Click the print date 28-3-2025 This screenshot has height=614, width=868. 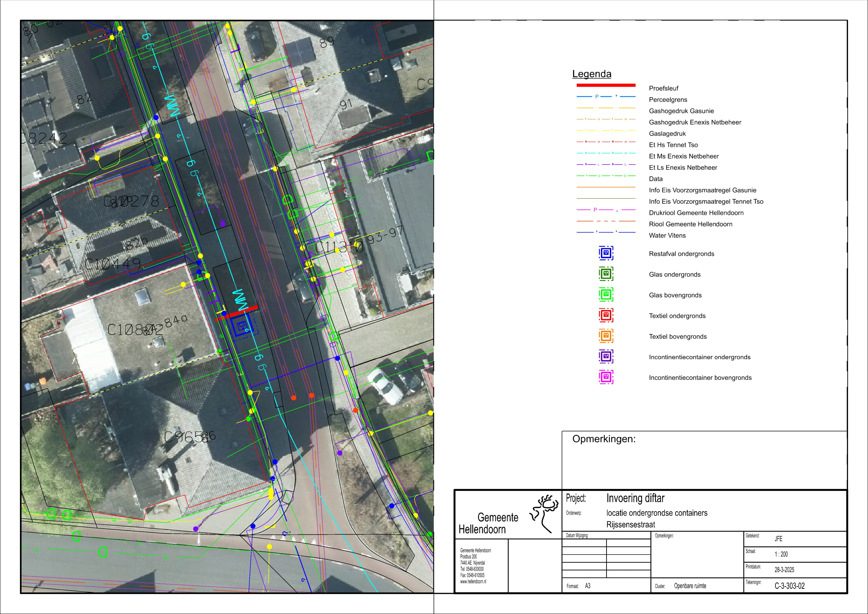[x=784, y=570]
